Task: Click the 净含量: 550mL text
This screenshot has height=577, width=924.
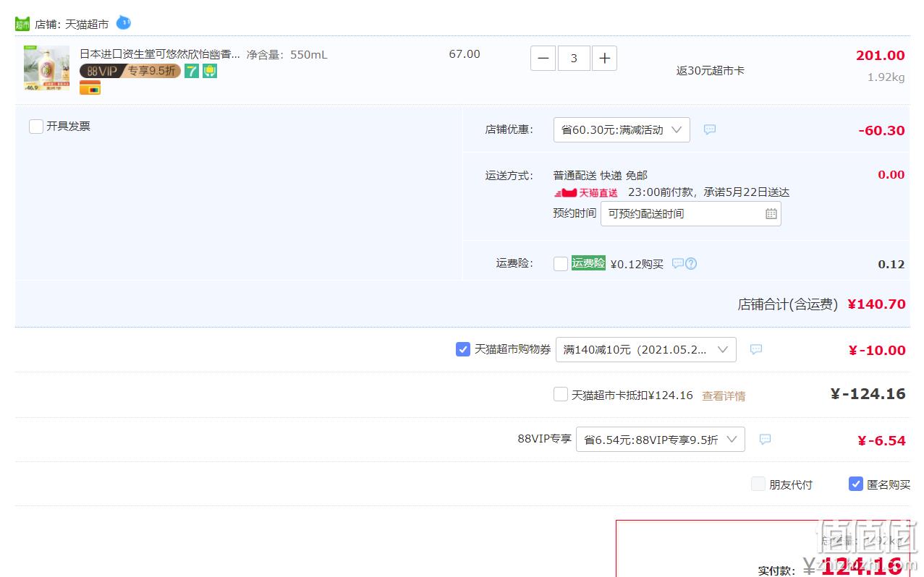Action: [x=287, y=54]
